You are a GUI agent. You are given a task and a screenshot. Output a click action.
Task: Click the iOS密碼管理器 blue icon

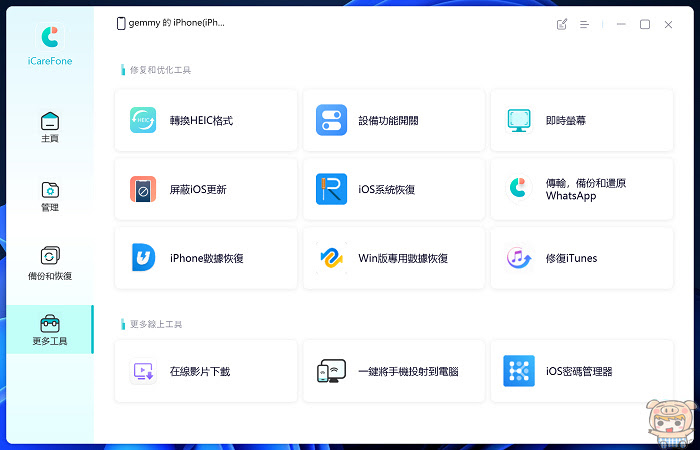tap(519, 371)
